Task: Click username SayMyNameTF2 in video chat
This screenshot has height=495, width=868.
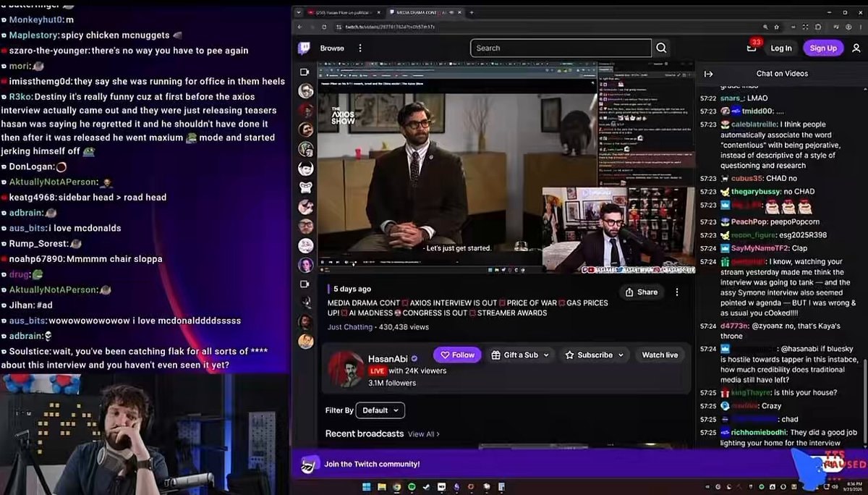Action: point(760,248)
